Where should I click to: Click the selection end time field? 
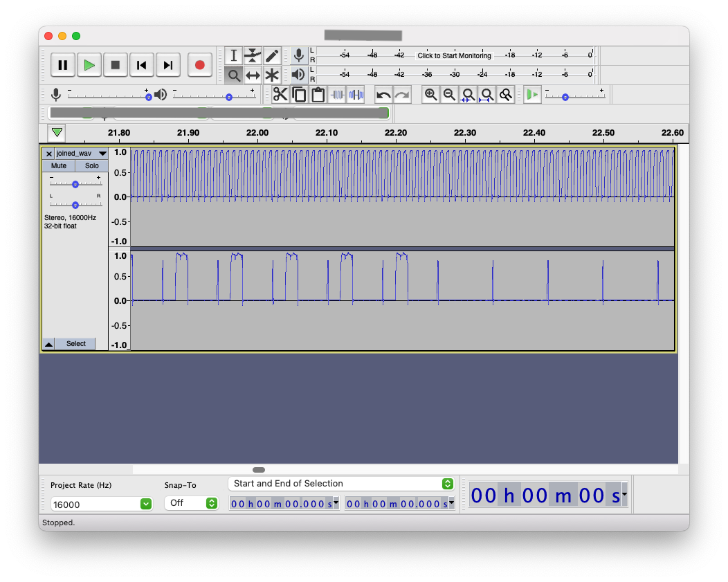(397, 504)
